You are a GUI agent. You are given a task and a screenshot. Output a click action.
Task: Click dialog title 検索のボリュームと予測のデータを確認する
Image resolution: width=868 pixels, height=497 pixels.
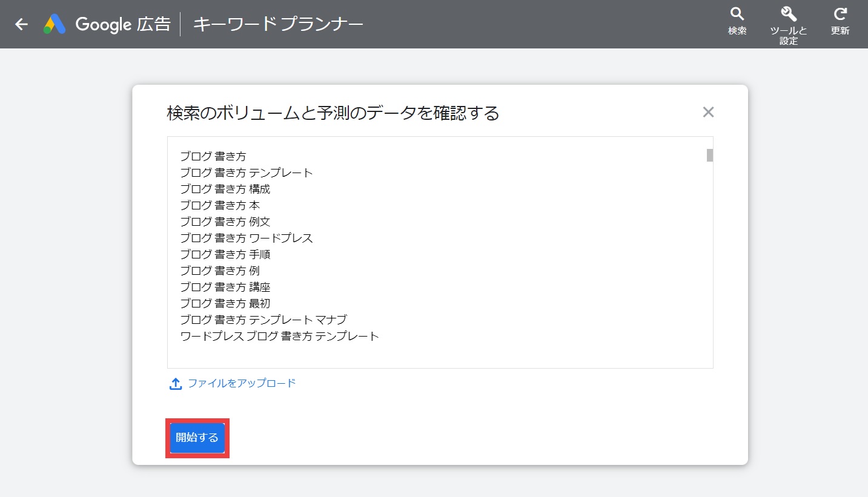coord(333,113)
